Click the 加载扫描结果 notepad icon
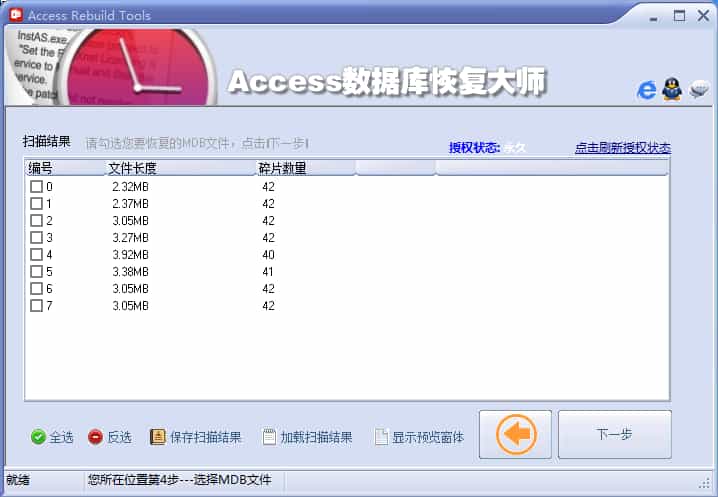718x497 pixels. (x=269, y=437)
